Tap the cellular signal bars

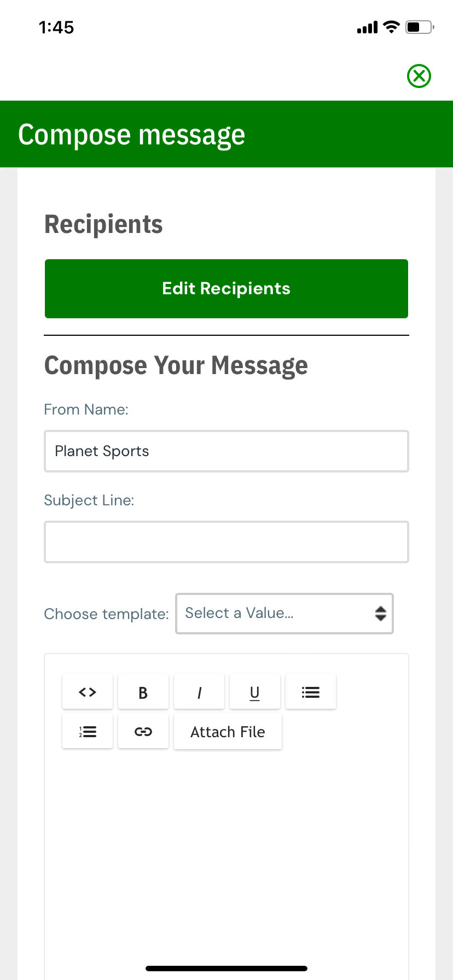[367, 27]
